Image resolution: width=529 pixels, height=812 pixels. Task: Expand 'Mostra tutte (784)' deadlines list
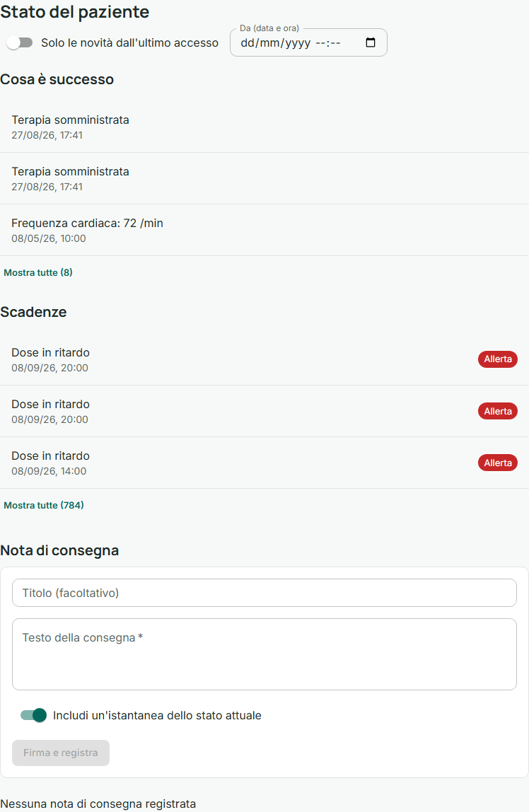tap(44, 505)
